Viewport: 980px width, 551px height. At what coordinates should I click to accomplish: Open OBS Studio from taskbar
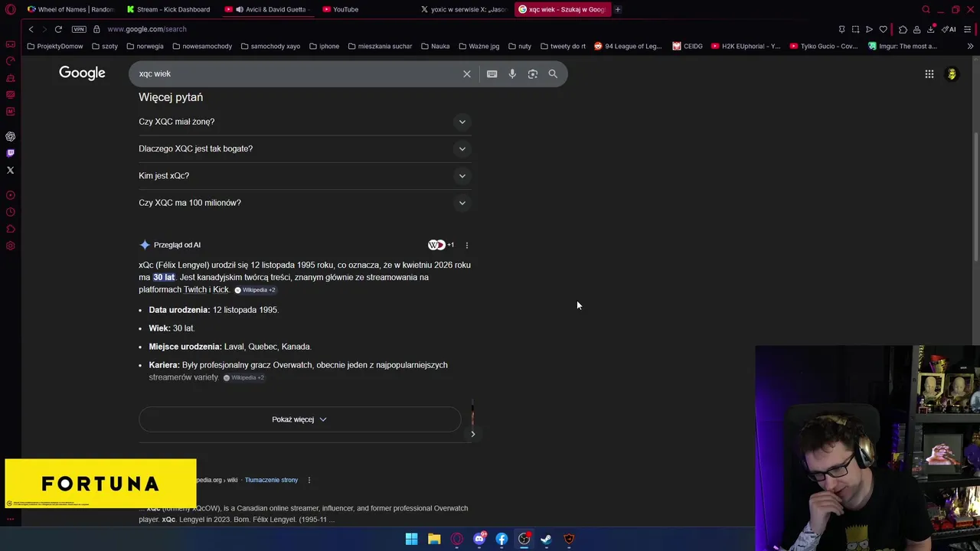(x=524, y=539)
